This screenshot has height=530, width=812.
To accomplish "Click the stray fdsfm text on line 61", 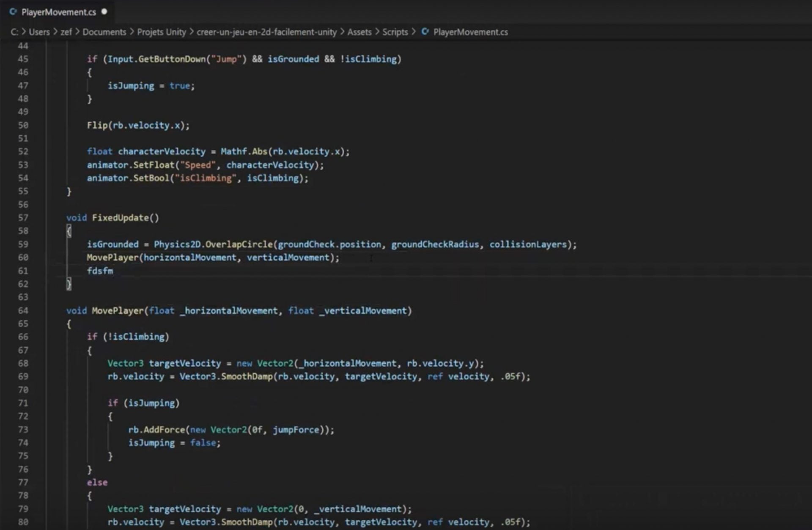I will [100, 271].
